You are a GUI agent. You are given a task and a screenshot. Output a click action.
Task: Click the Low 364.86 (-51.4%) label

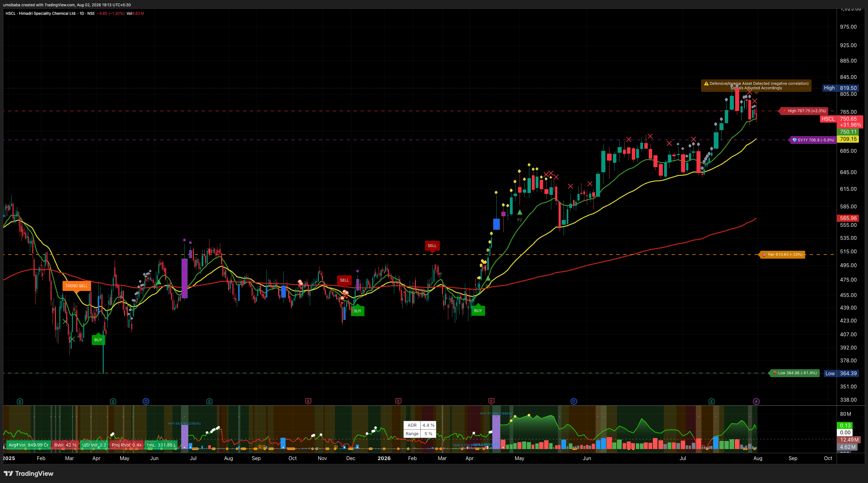pyautogui.click(x=795, y=373)
